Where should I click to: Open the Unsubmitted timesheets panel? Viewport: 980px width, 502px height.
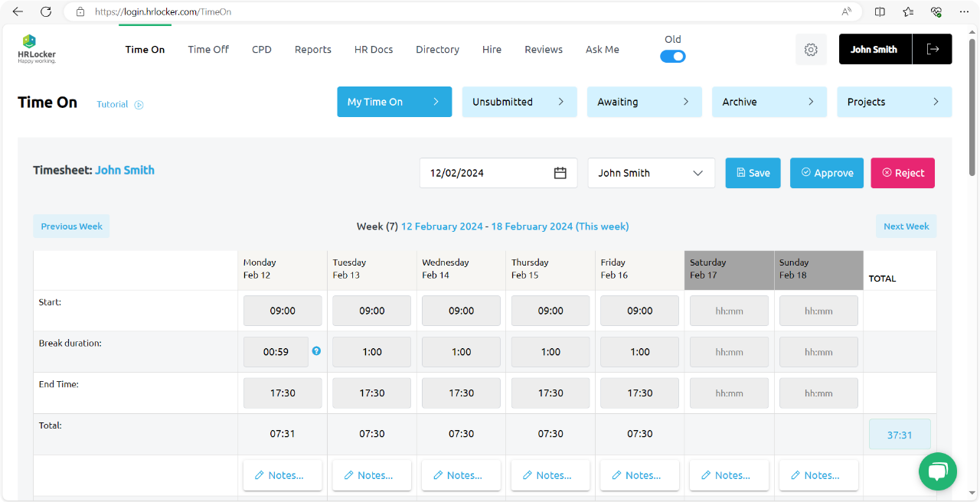coord(519,101)
